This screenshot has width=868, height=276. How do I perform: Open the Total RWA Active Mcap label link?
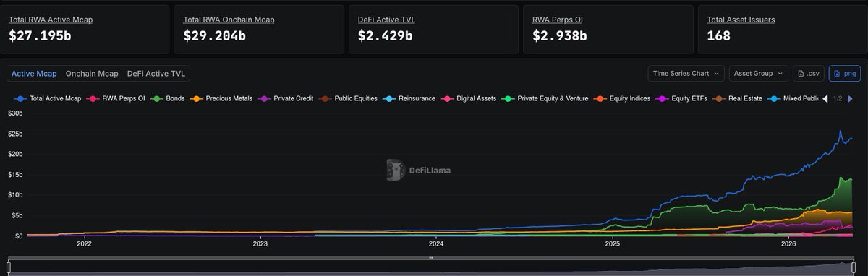point(51,20)
